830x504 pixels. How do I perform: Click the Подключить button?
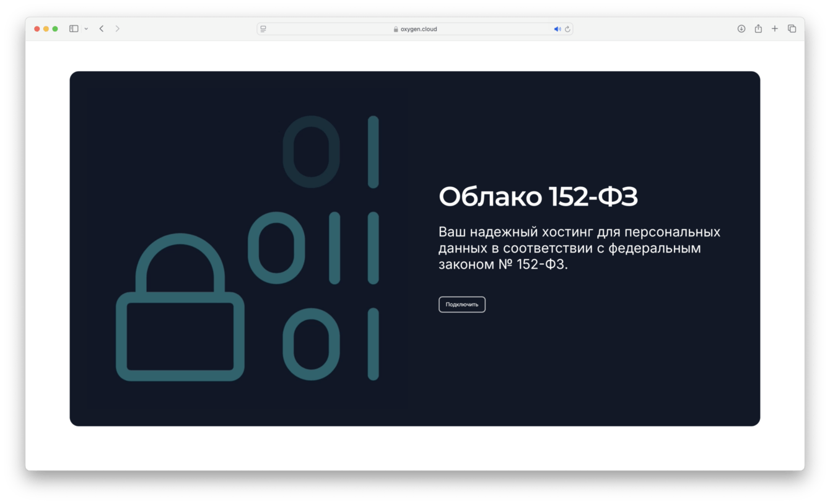pos(462,305)
